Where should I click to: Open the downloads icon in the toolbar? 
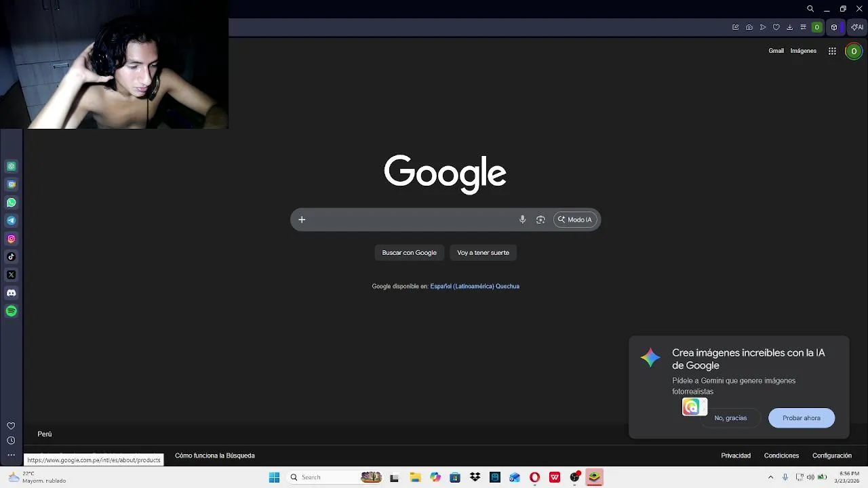tap(789, 27)
